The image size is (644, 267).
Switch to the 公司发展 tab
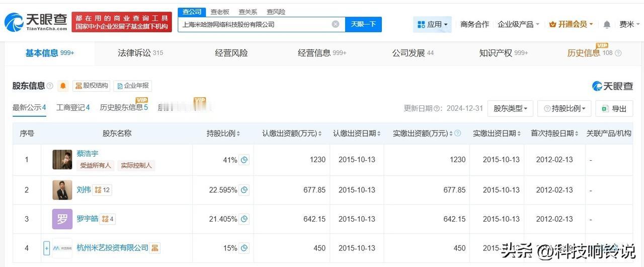click(x=413, y=53)
